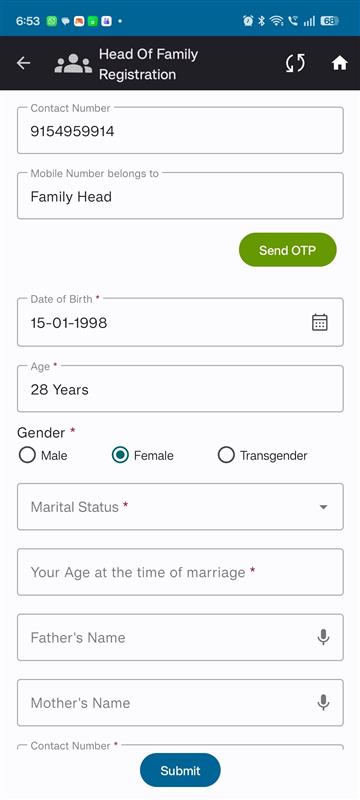Open the Mobile Number belongs to selector
The image size is (360, 800).
(x=180, y=196)
